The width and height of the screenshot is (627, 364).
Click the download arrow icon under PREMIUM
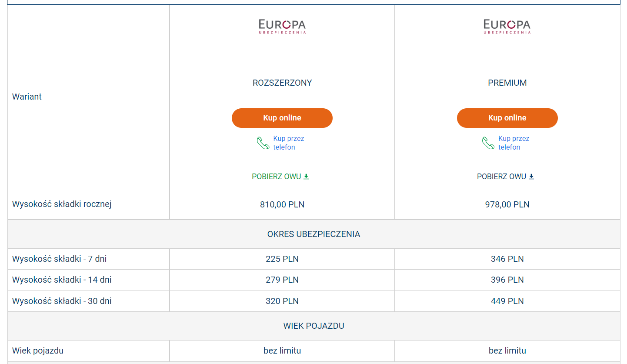point(531,177)
